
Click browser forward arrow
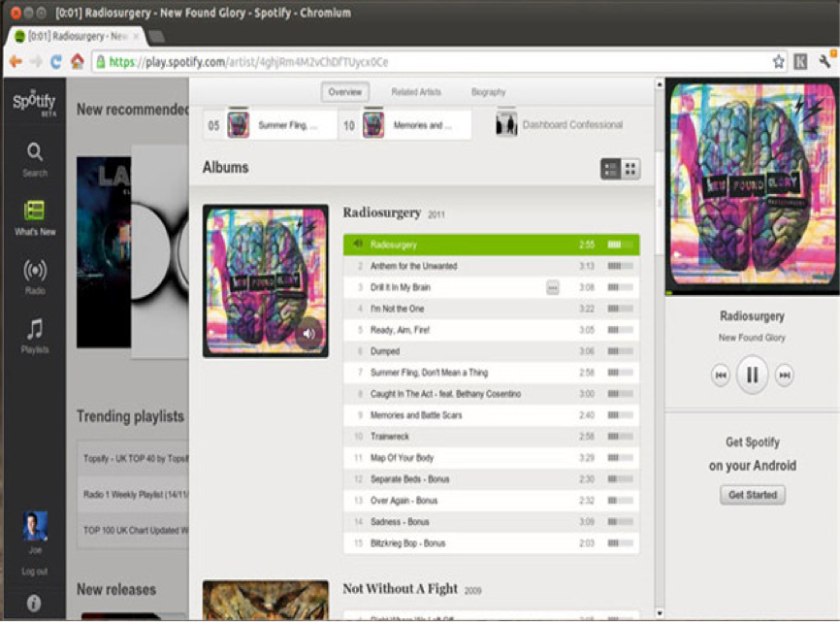pos(35,61)
